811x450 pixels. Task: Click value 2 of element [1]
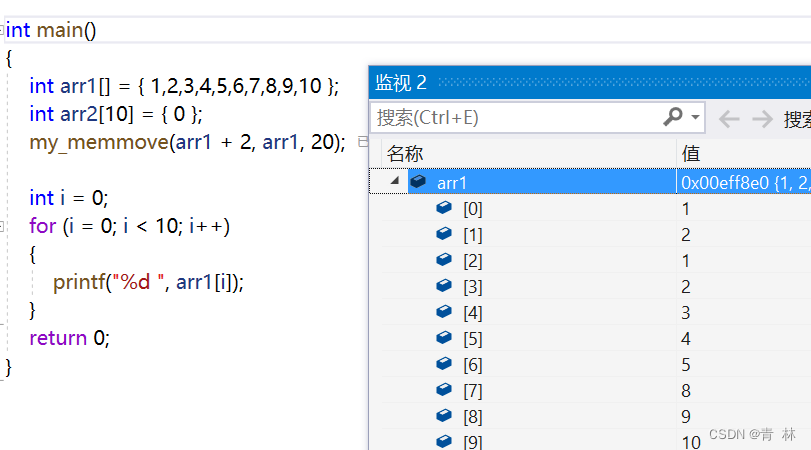[686, 235]
